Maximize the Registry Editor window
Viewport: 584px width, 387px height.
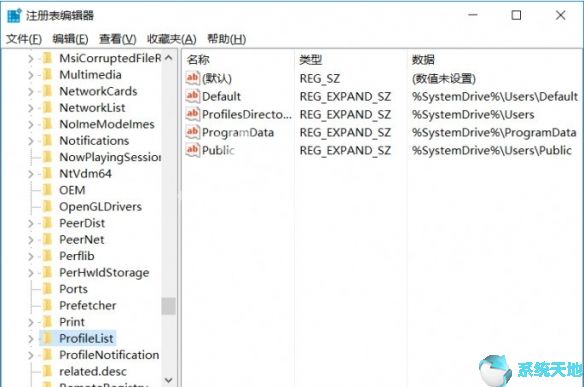coord(516,15)
